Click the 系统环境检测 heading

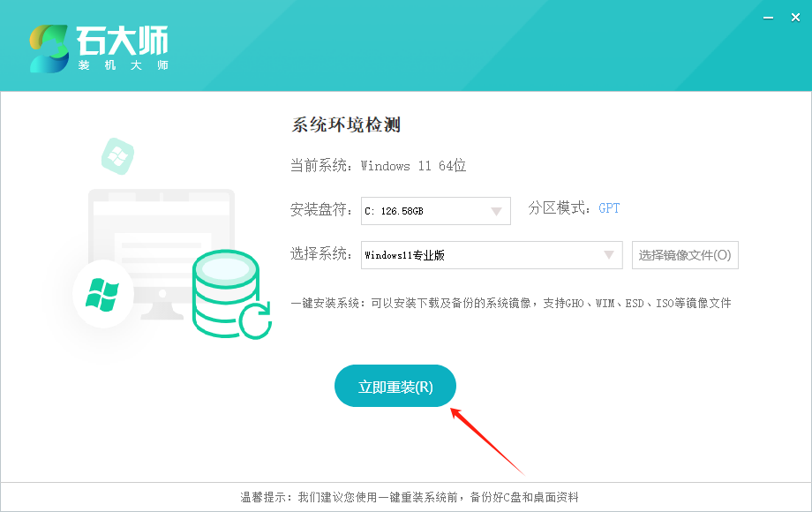(346, 125)
